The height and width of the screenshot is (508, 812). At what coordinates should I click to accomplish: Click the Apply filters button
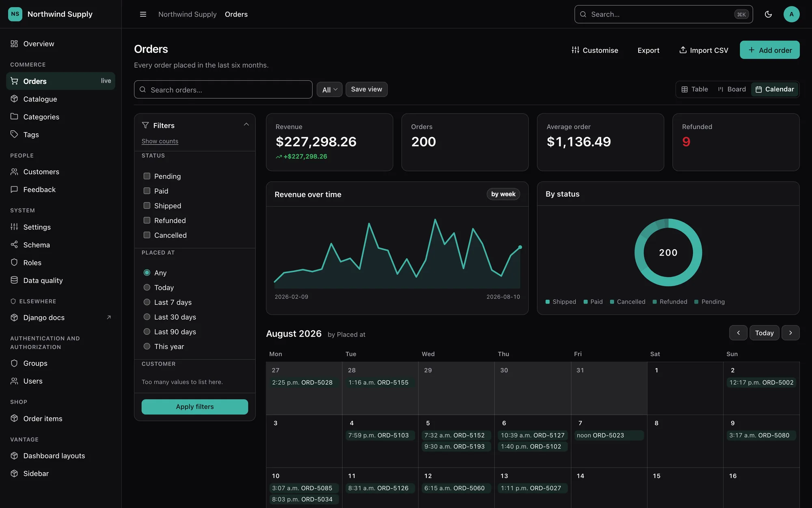pyautogui.click(x=194, y=407)
